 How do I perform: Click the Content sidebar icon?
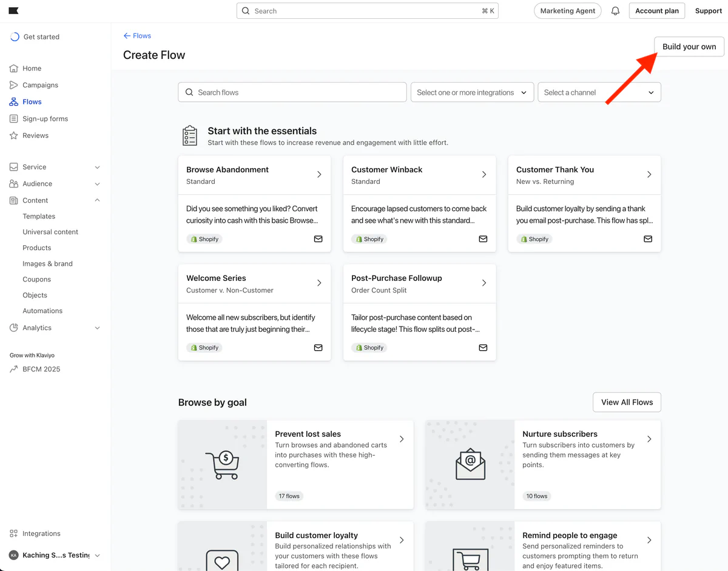coord(14,200)
